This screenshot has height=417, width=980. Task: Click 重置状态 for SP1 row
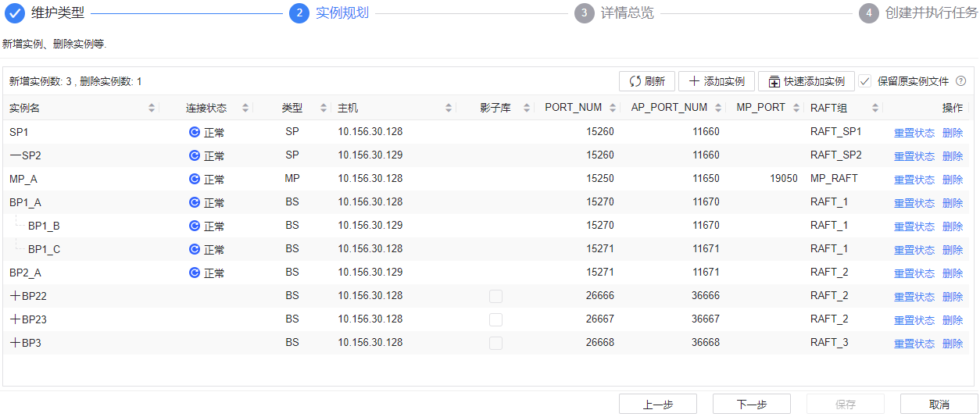[x=914, y=133]
